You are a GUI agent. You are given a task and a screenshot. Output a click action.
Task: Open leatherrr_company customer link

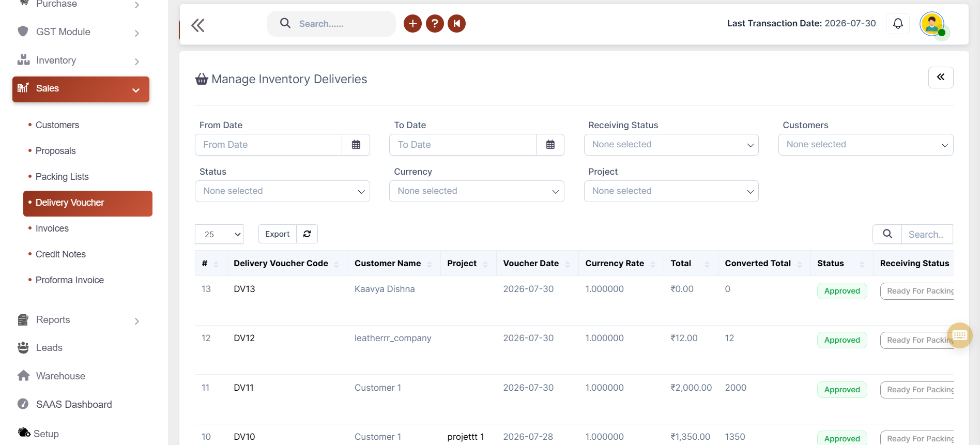[393, 338]
